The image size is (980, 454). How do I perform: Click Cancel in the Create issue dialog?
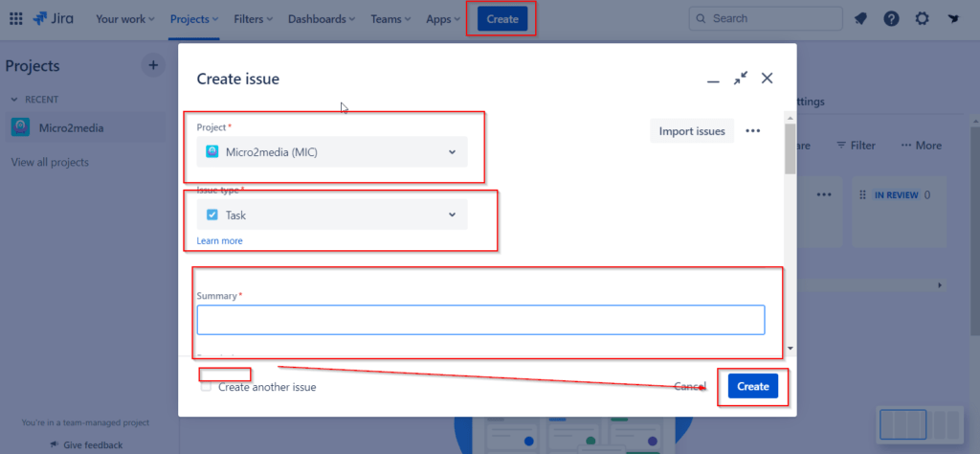[690, 386]
